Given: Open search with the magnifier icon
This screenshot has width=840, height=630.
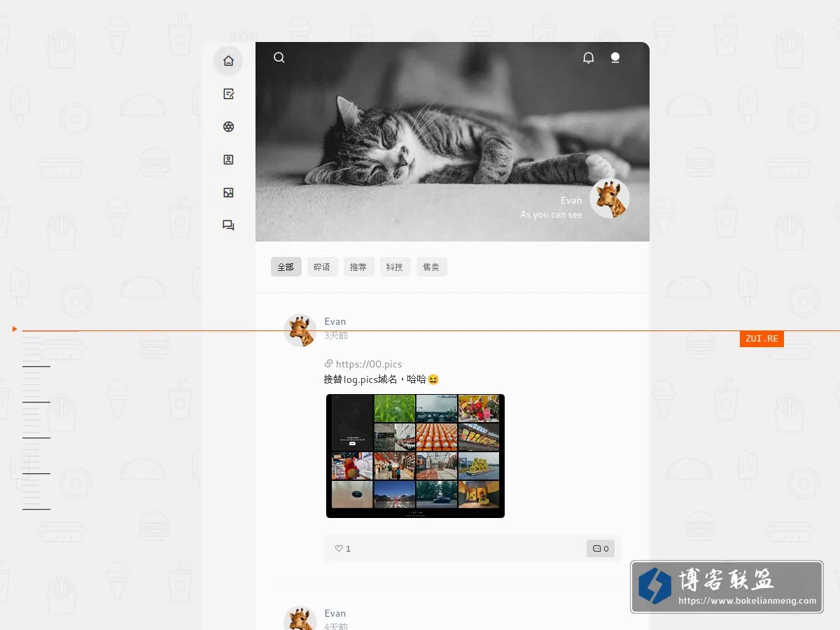Looking at the screenshot, I should coord(279,57).
